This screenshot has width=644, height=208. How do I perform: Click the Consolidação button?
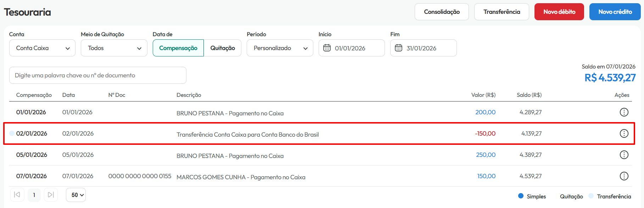point(442,12)
